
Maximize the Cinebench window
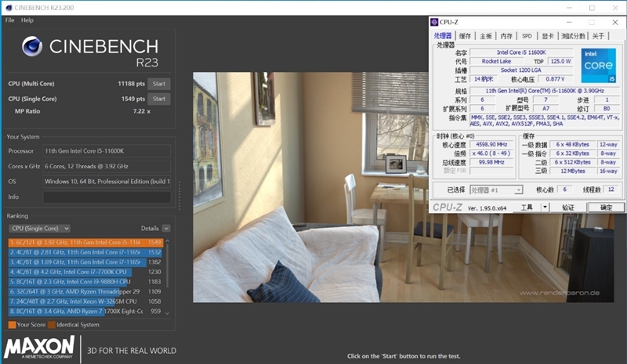click(x=592, y=8)
